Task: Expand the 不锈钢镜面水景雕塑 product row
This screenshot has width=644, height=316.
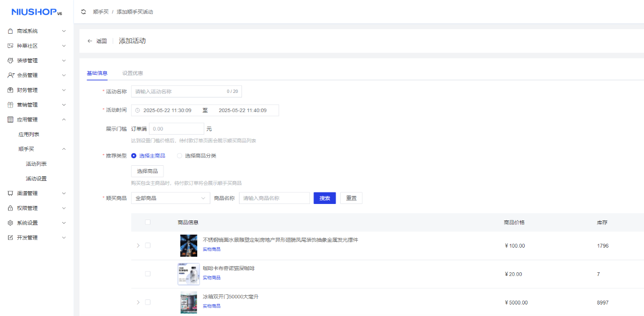Action: 138,246
